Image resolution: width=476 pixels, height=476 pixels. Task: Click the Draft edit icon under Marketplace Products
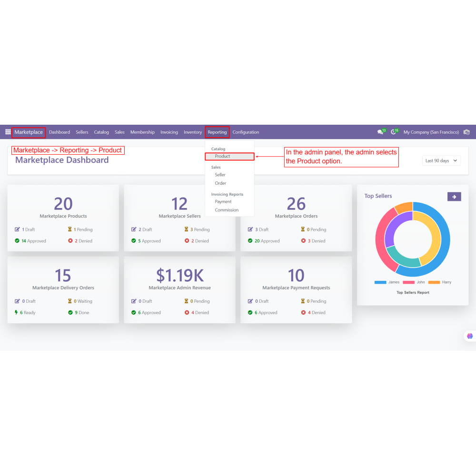pyautogui.click(x=18, y=229)
